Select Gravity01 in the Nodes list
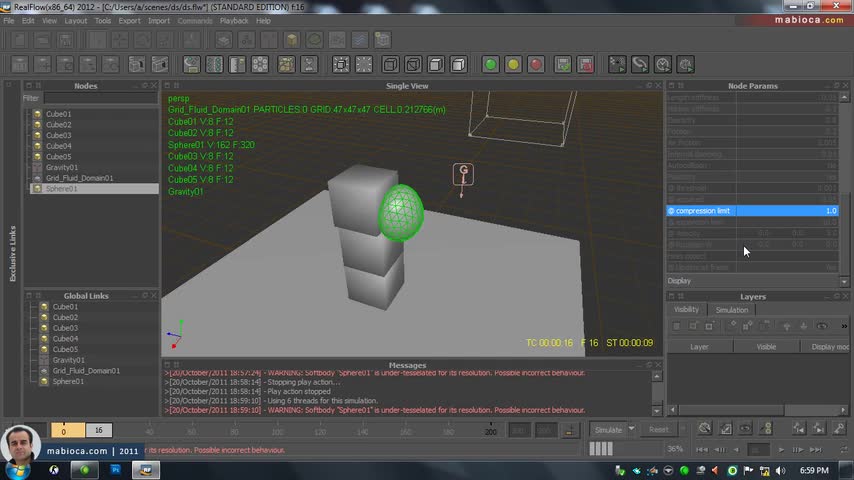Image resolution: width=854 pixels, height=480 pixels. (62, 167)
